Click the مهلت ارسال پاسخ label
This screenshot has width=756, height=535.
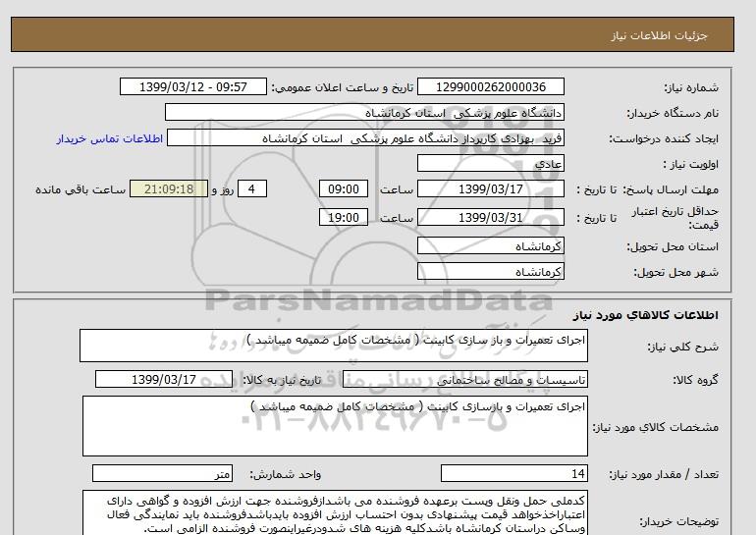(x=669, y=189)
